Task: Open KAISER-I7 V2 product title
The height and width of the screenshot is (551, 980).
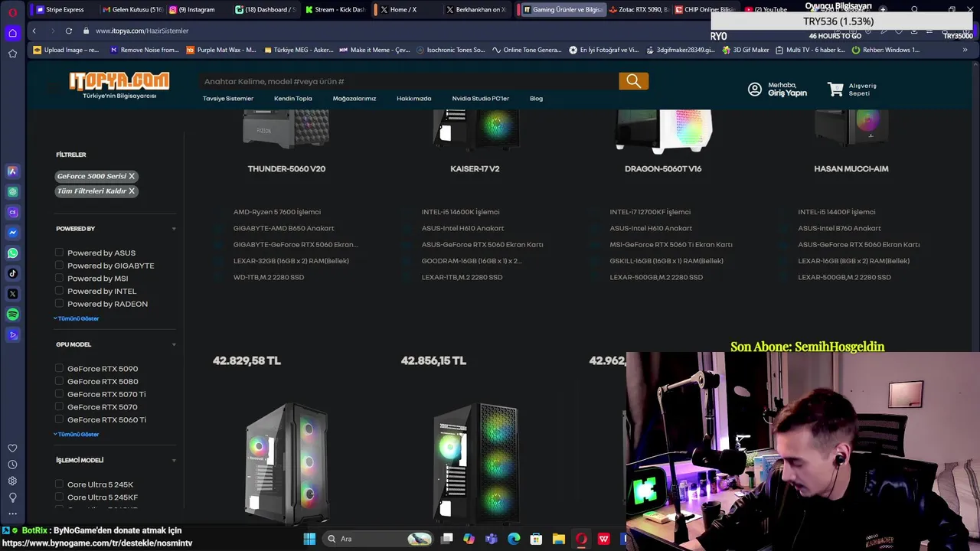Action: [475, 169]
